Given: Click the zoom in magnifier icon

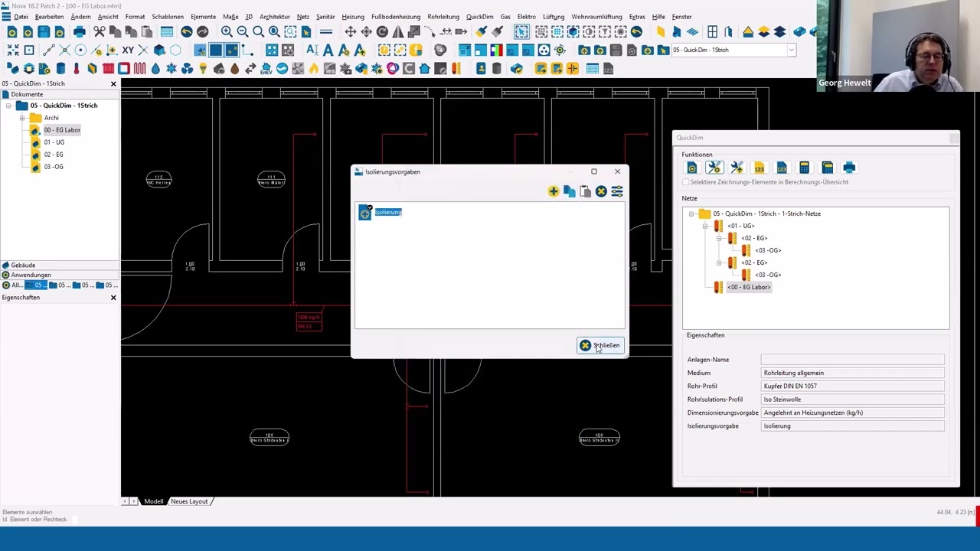Looking at the screenshot, I should (227, 32).
